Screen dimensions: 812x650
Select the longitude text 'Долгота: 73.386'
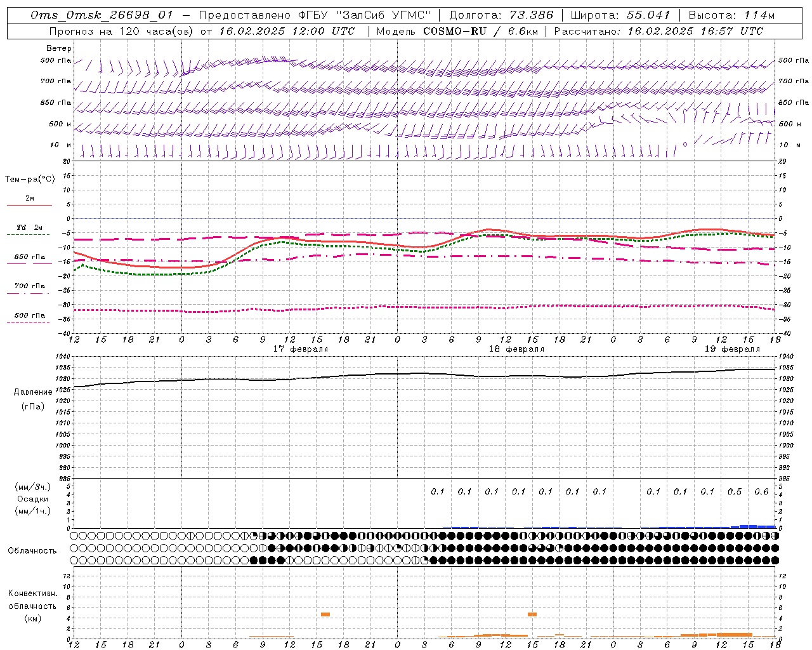501,15
